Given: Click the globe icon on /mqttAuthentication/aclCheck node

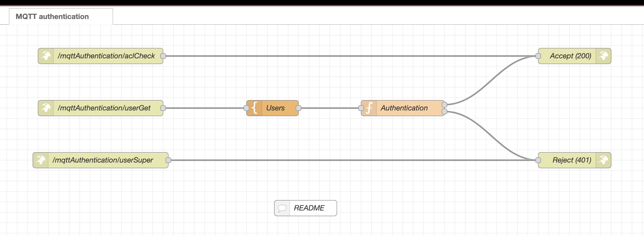Looking at the screenshot, I should tap(46, 56).
